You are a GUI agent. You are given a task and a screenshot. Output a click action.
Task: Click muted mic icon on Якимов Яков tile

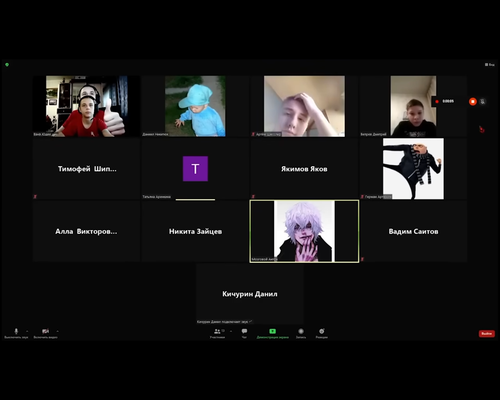253,197
